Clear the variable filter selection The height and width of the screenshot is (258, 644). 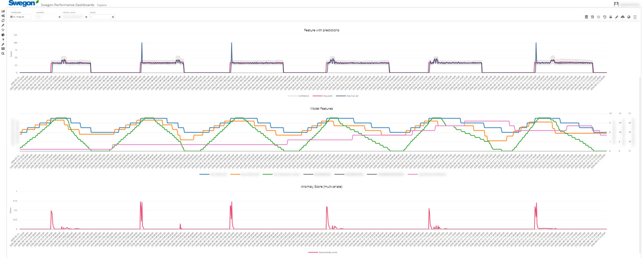[60, 17]
